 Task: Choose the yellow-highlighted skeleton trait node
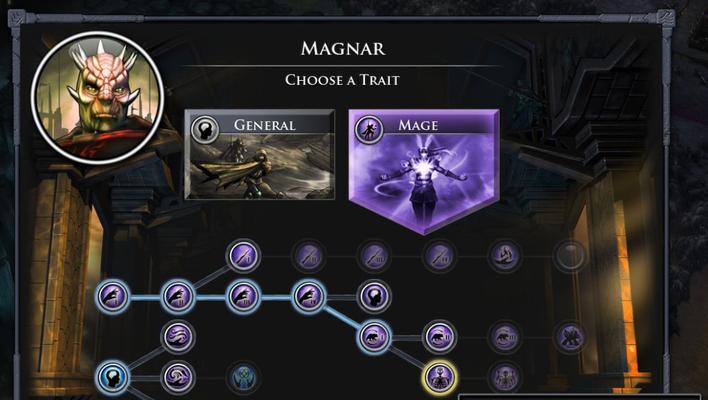[439, 377]
